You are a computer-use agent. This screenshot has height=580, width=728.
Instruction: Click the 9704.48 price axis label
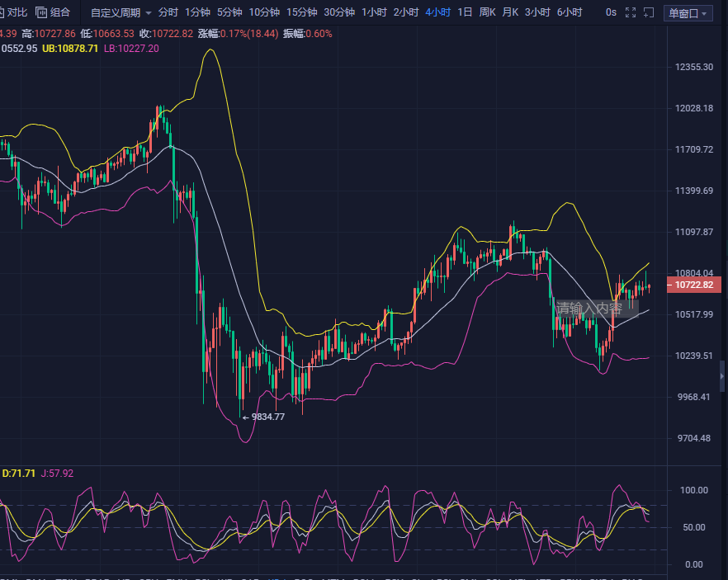(694, 438)
